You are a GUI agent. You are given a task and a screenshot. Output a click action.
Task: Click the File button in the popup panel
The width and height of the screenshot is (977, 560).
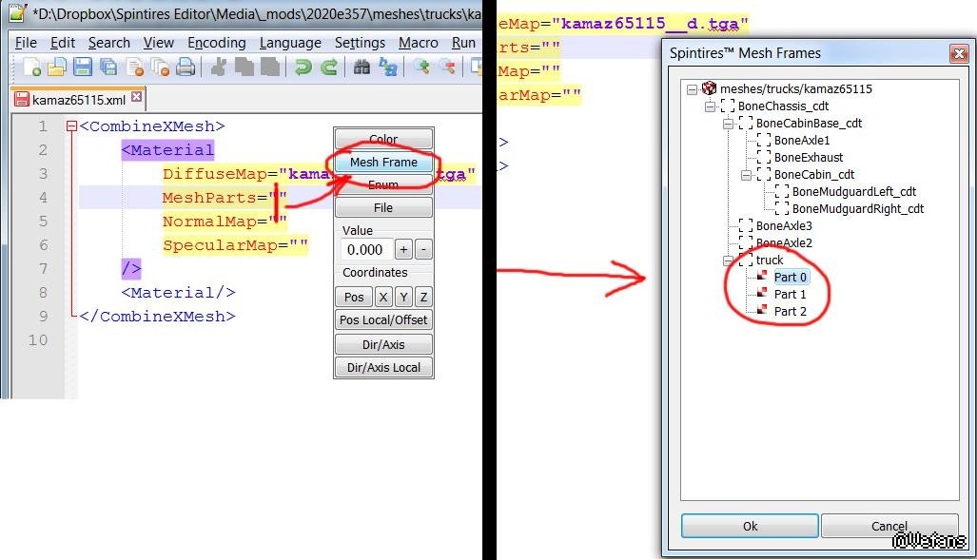pyautogui.click(x=383, y=207)
